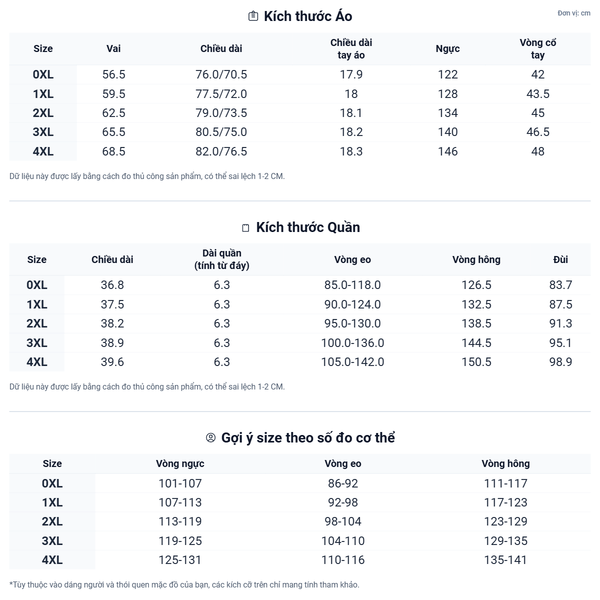Select the 105.0-142.0 waist cell
The height and width of the screenshot is (600, 600).
[352, 362]
